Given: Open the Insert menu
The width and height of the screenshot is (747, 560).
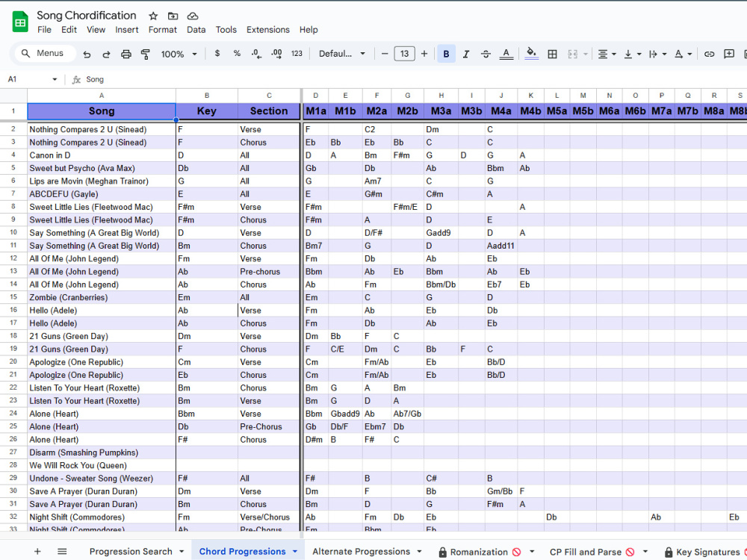Looking at the screenshot, I should (x=127, y=30).
